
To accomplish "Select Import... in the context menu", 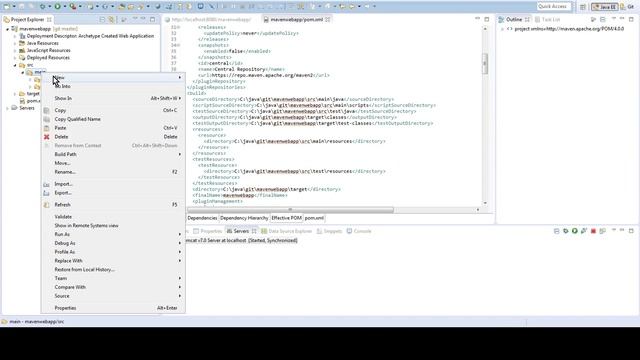I will click(113, 184).
